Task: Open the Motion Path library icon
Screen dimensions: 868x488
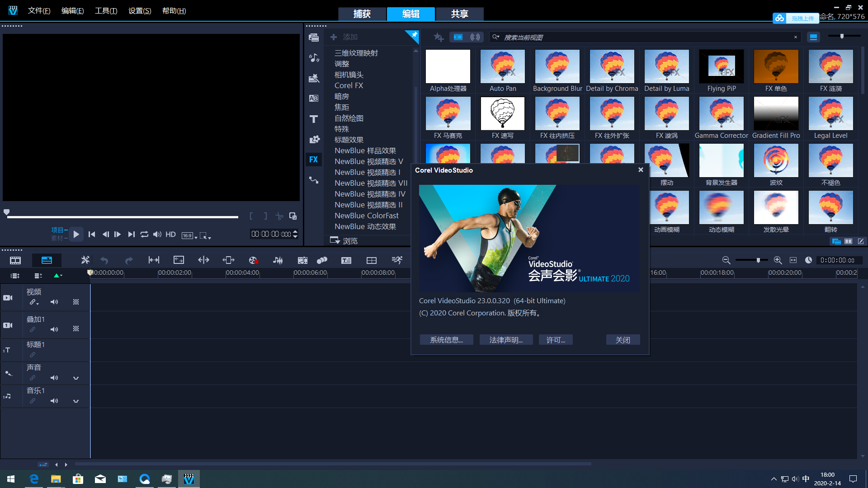Action: (314, 180)
